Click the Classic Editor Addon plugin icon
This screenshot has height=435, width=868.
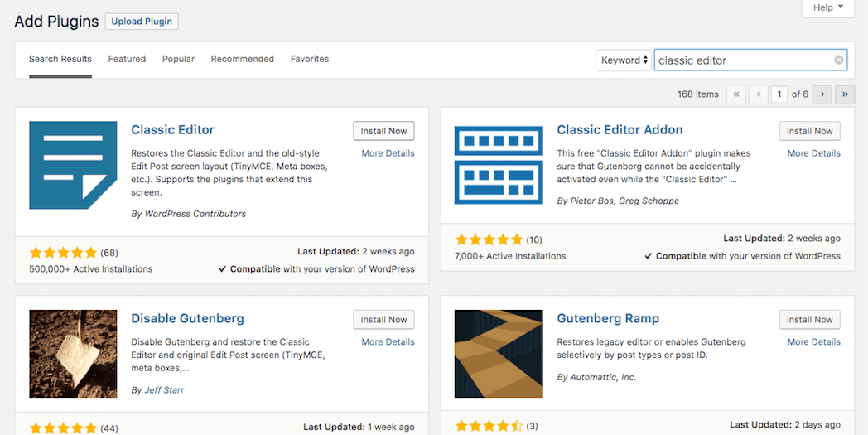coord(499,165)
